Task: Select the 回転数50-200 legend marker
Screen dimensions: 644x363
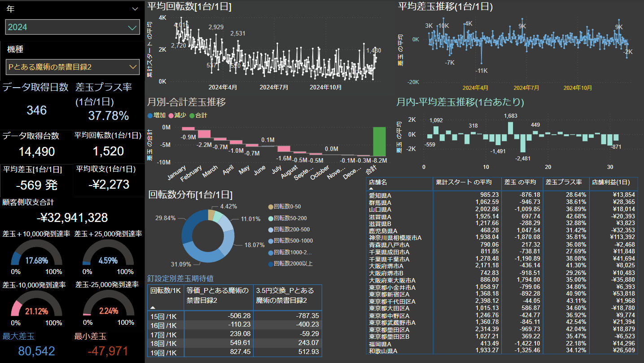Action: pyautogui.click(x=270, y=218)
